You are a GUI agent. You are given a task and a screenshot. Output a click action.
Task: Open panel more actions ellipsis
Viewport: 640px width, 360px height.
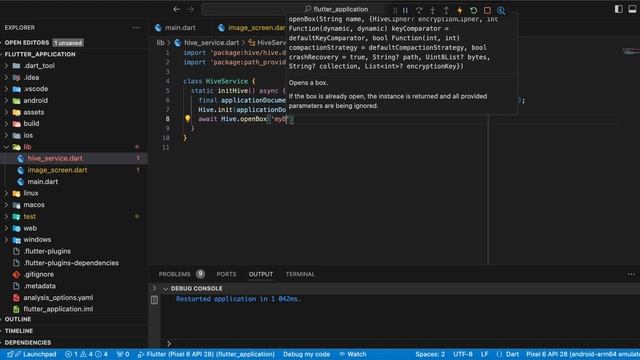pos(631,274)
